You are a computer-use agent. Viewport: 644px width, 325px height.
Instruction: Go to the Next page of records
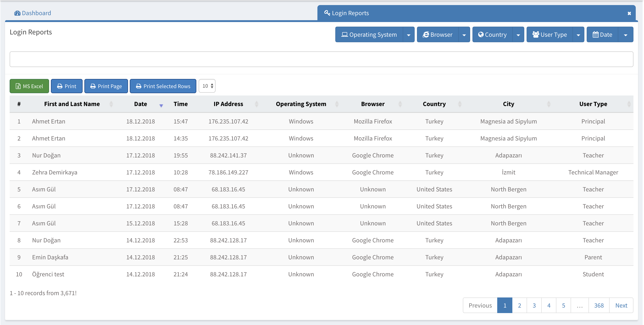[x=621, y=305]
